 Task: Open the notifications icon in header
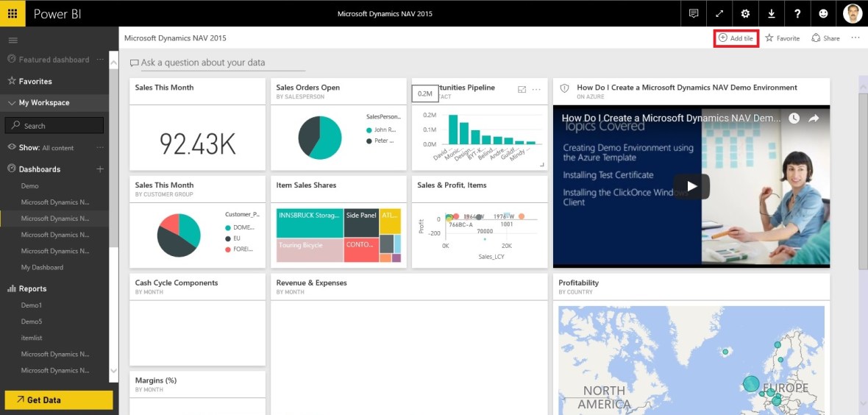pos(693,13)
